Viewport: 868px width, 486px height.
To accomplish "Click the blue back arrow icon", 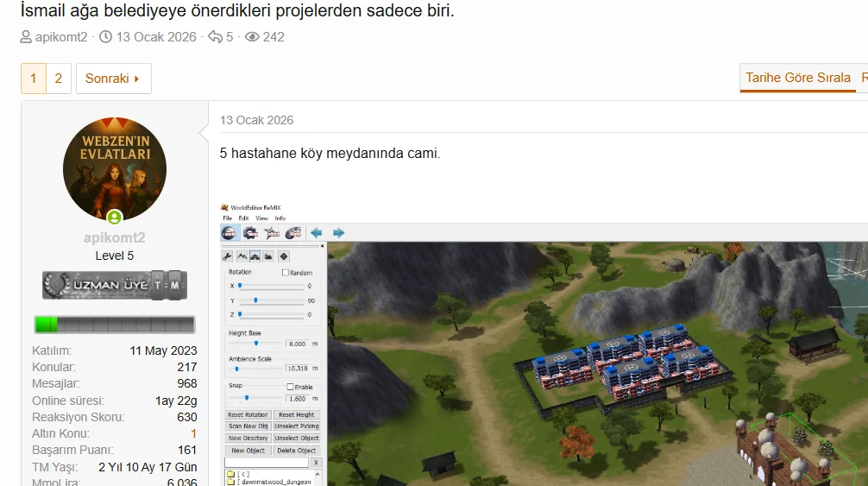I will [x=316, y=233].
